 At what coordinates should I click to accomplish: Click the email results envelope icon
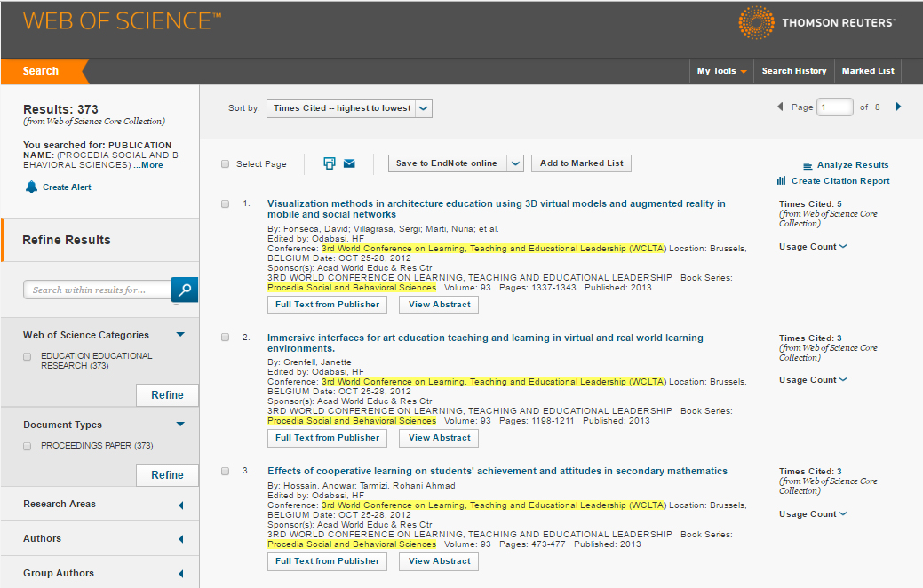tap(349, 163)
